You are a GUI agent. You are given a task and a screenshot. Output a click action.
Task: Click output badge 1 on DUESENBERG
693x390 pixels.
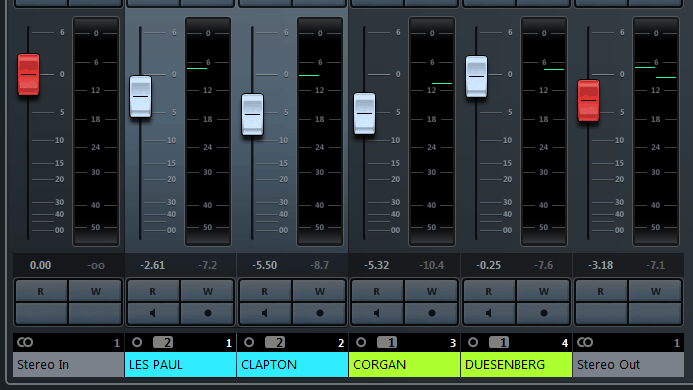click(499, 342)
